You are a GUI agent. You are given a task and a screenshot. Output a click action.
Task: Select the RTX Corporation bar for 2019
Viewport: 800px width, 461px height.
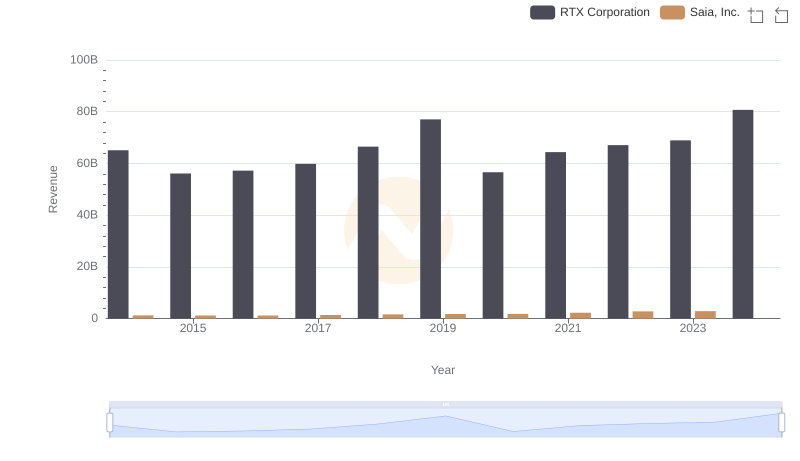(431, 219)
